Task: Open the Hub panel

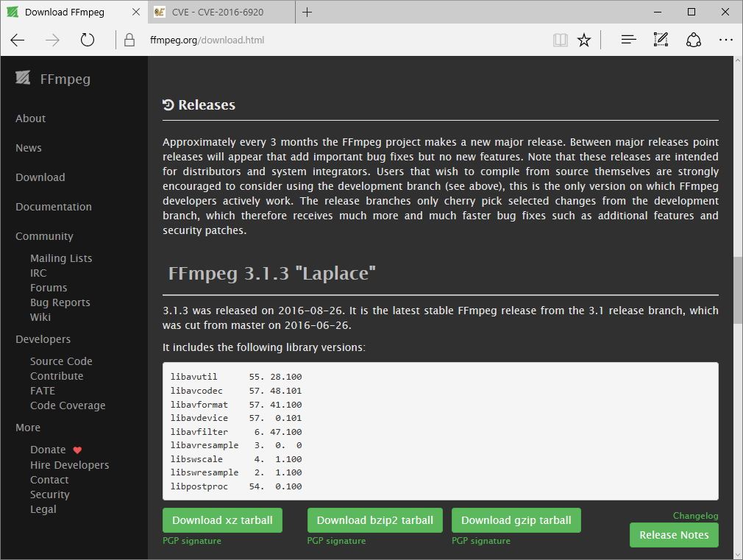Action: (628, 40)
